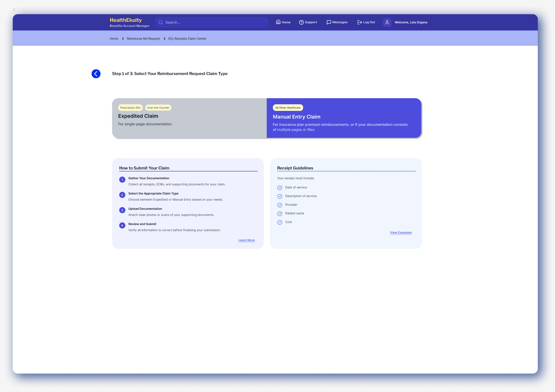Click the Cost check icon

tap(280, 222)
